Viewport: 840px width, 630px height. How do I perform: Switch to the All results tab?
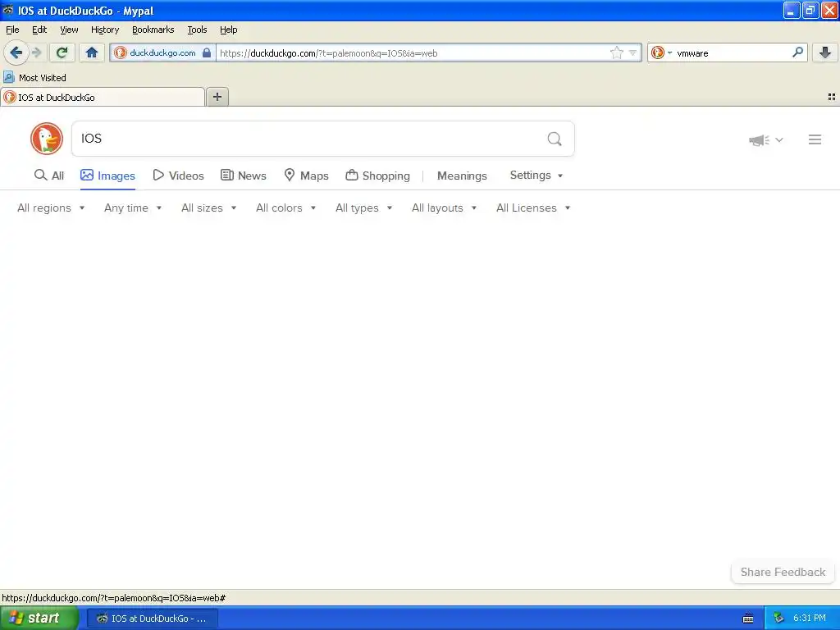click(x=48, y=176)
